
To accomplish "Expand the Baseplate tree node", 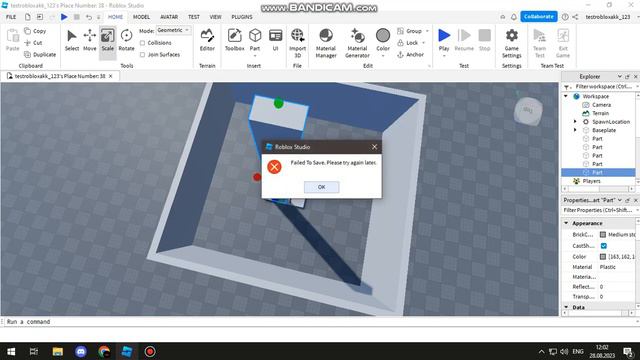I will (575, 130).
